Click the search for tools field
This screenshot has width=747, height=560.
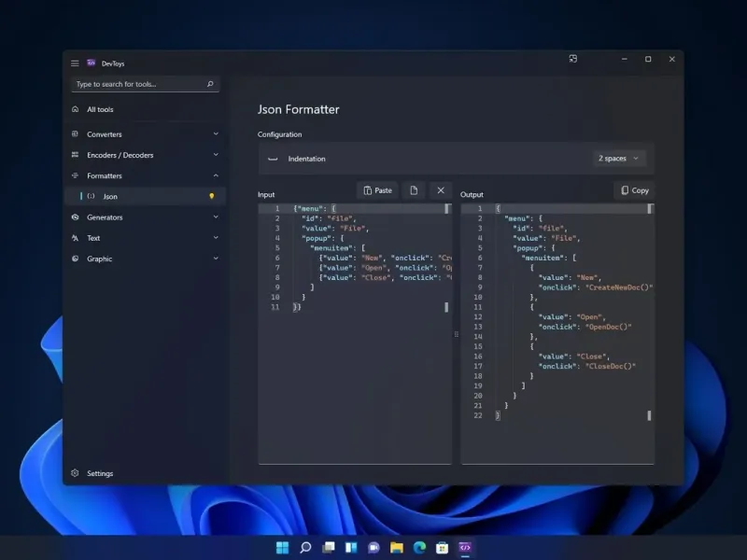[x=145, y=84]
